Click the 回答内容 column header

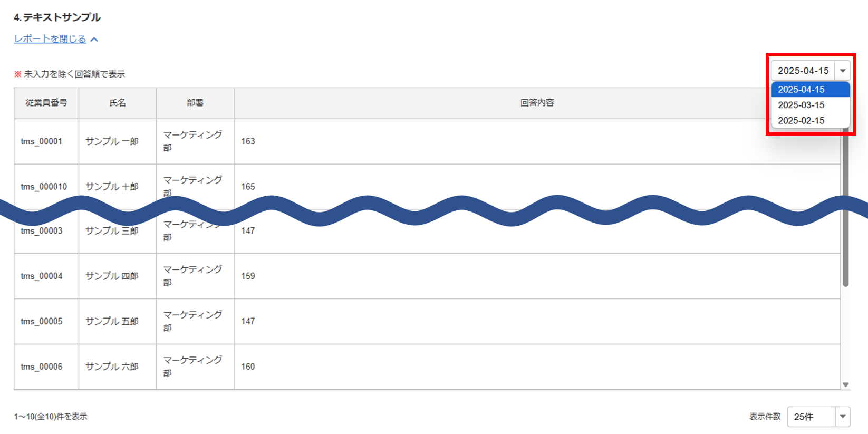point(537,103)
